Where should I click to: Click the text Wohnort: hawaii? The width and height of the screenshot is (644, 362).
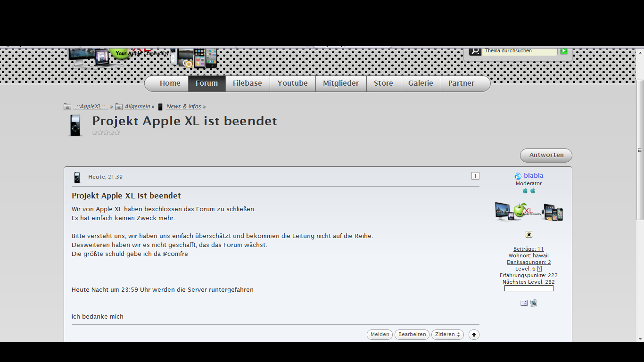528,255
